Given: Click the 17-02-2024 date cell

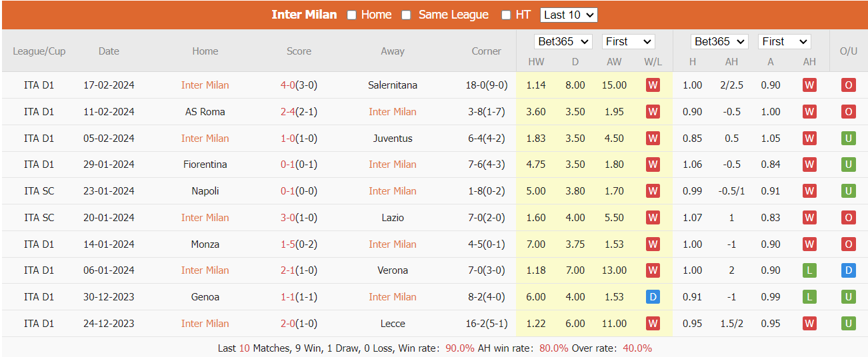Looking at the screenshot, I should coord(109,85).
